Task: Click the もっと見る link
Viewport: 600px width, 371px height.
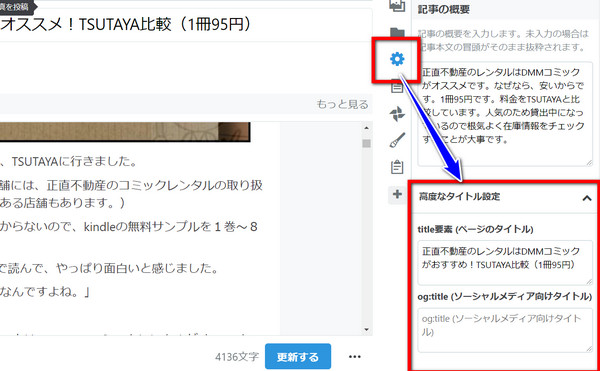Action: click(342, 104)
